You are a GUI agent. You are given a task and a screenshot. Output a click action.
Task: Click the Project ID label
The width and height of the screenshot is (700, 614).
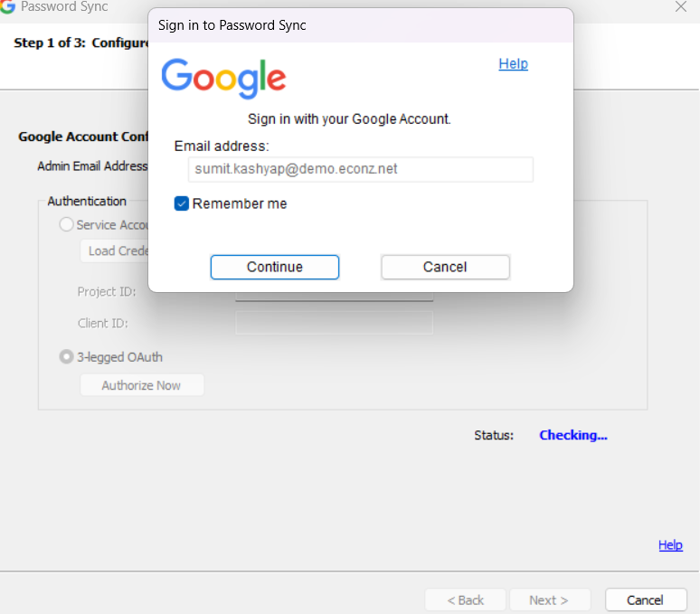coord(107,292)
